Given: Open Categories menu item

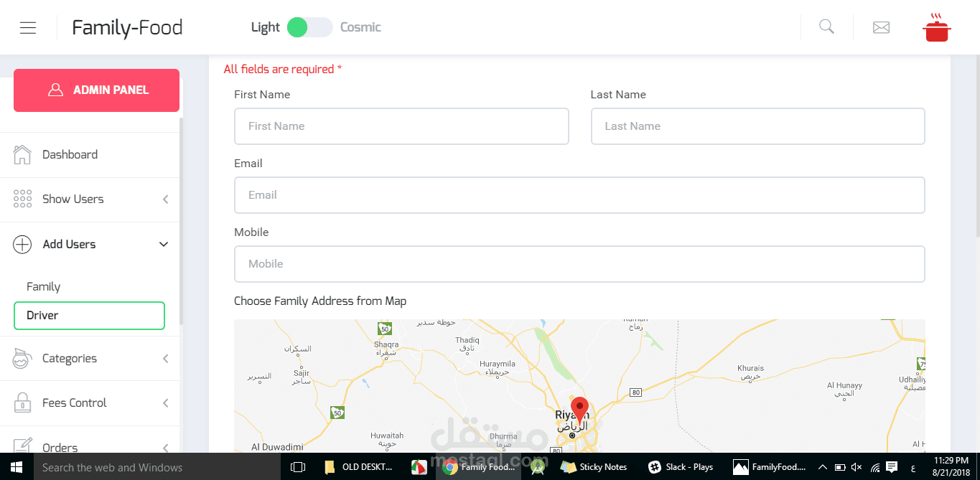Looking at the screenshot, I should coord(90,359).
